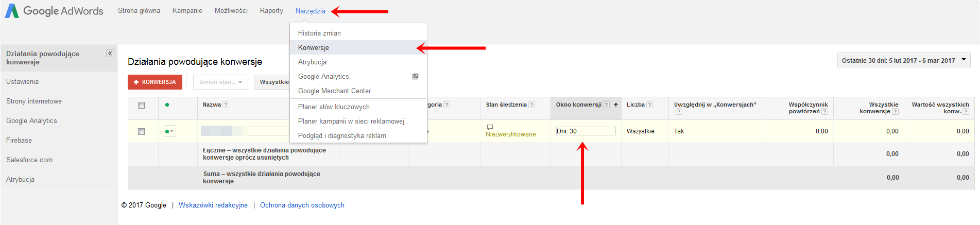Click the Google AdWords logo
The height and width of the screenshot is (225, 980).
tap(54, 11)
